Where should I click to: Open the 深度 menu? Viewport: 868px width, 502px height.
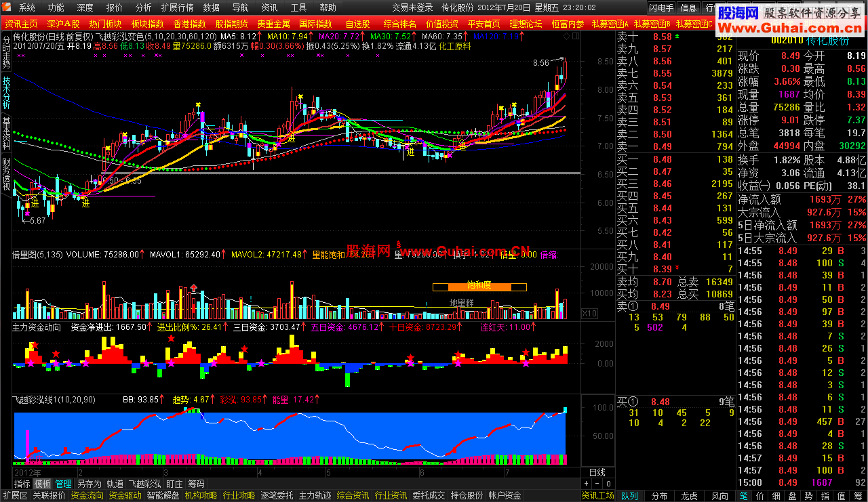click(85, 8)
